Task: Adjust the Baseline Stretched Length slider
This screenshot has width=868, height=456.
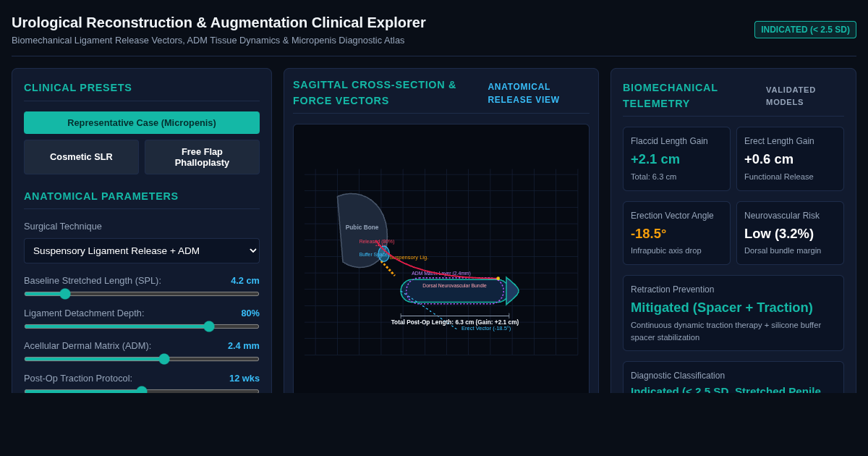Action: click(x=142, y=294)
